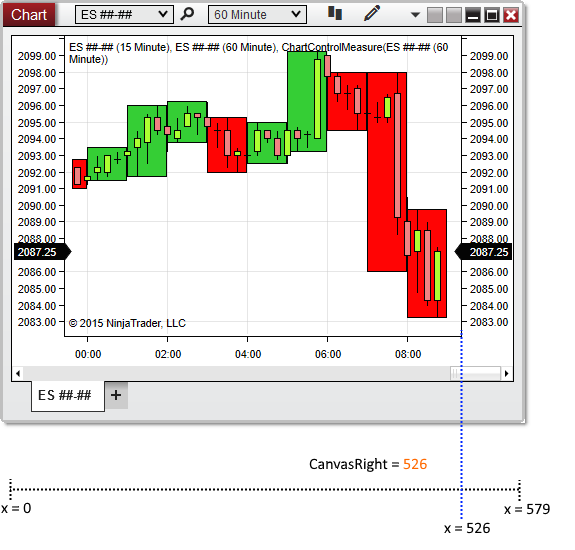The image size is (575, 550).
Task: Click the right axis 2086.00 price label
Action: point(489,272)
